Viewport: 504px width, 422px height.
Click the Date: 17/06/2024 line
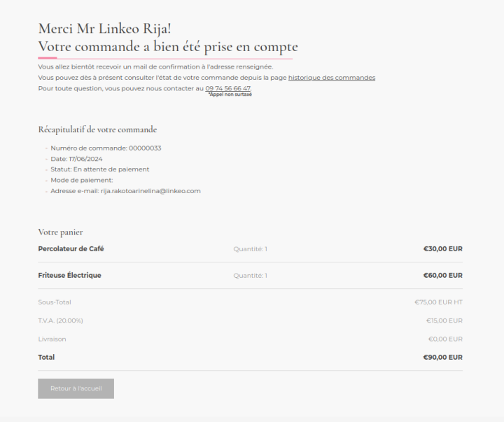(x=76, y=159)
